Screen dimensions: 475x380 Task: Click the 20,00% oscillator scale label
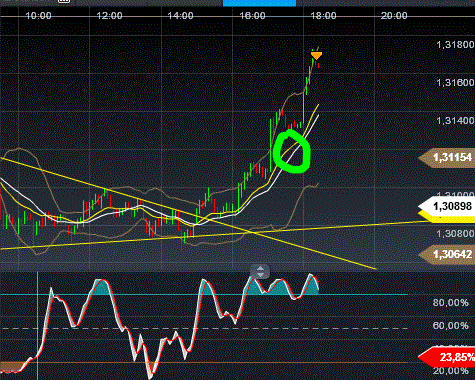click(x=450, y=371)
